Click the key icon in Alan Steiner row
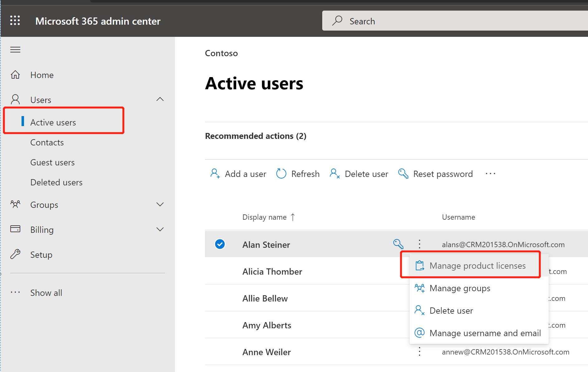The width and height of the screenshot is (588, 372). point(398,244)
